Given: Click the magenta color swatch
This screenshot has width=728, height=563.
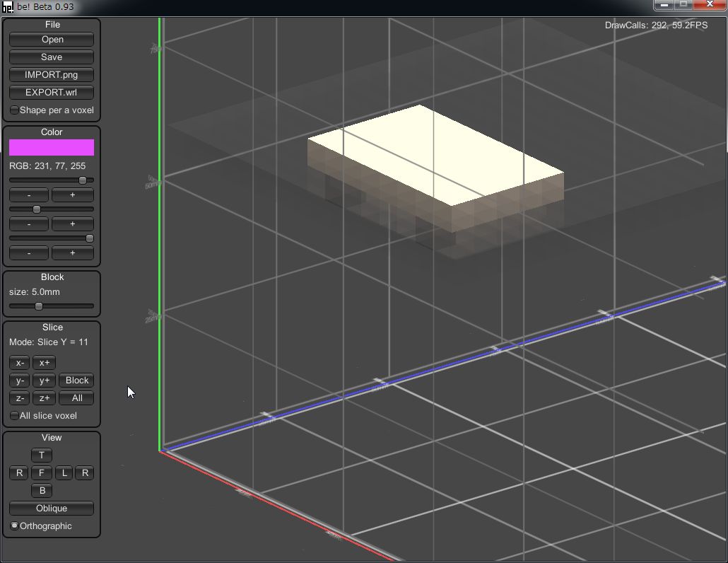Looking at the screenshot, I should tap(52, 147).
